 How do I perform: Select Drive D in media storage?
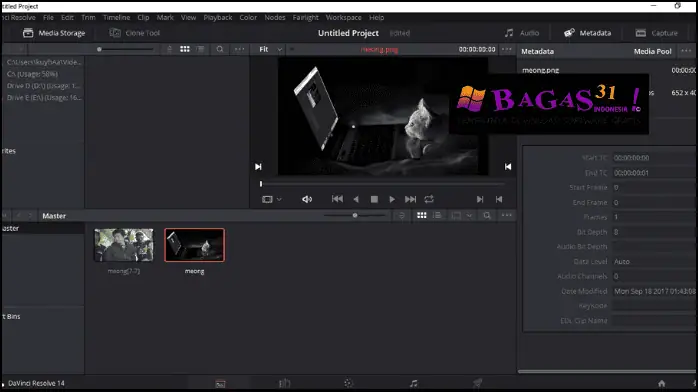[44, 85]
